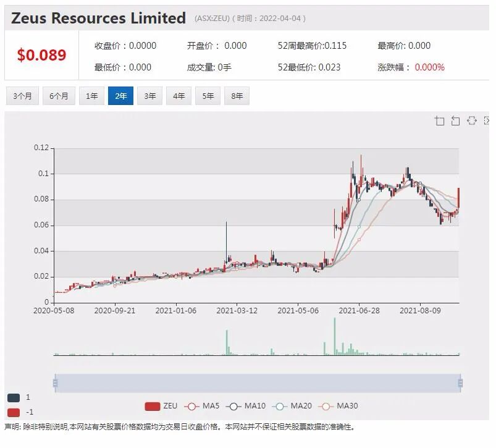
Task: Click the middle of the data zoom bar
Action: pyautogui.click(x=258, y=383)
